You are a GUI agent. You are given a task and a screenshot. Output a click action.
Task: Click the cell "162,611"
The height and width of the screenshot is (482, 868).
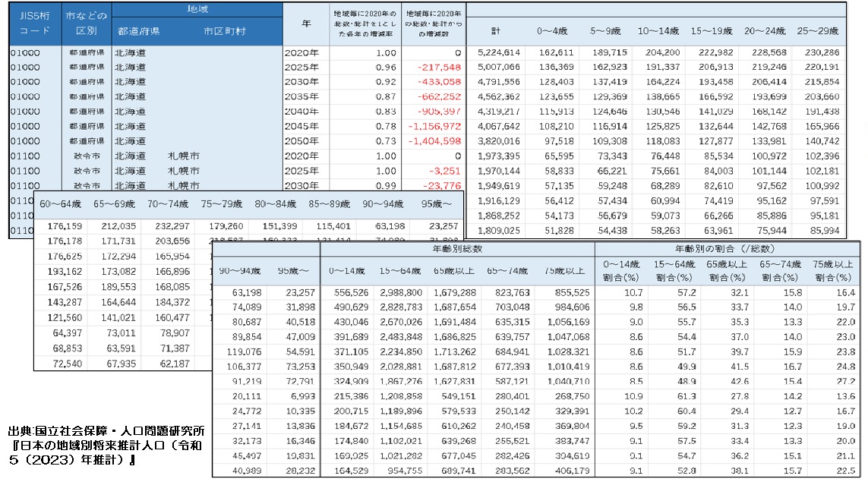[x=557, y=52]
